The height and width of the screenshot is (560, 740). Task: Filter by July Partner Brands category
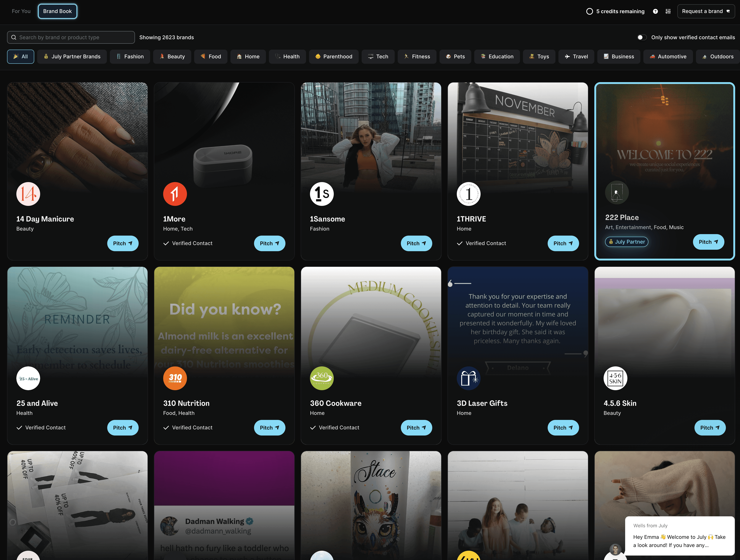click(x=72, y=56)
